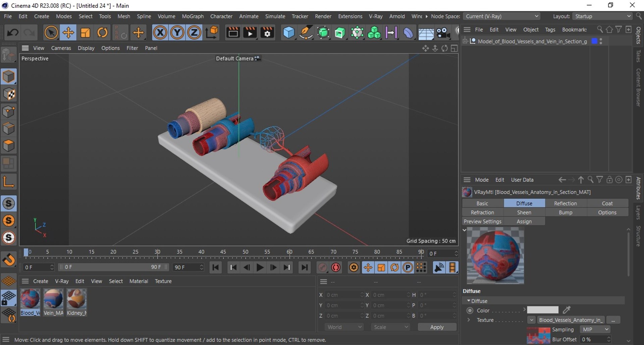The height and width of the screenshot is (345, 644).
Task: Open the Scale mode dropdown
Action: coord(390,327)
